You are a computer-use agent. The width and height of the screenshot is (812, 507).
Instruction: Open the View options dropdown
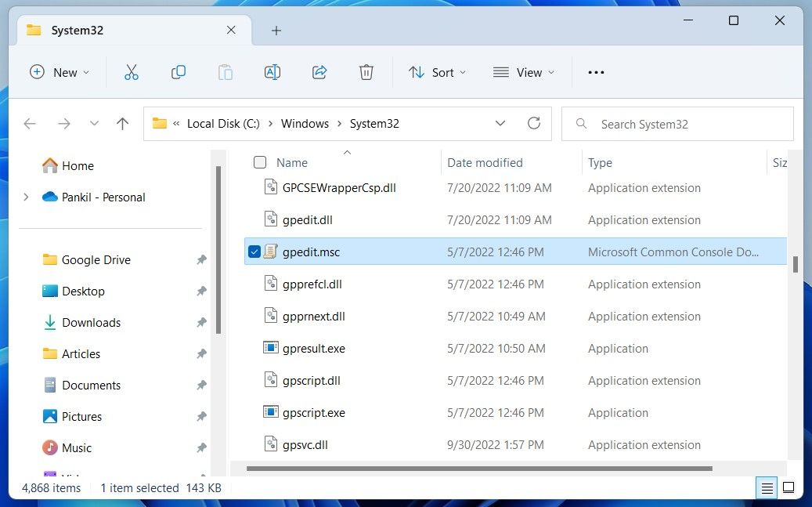click(x=524, y=72)
